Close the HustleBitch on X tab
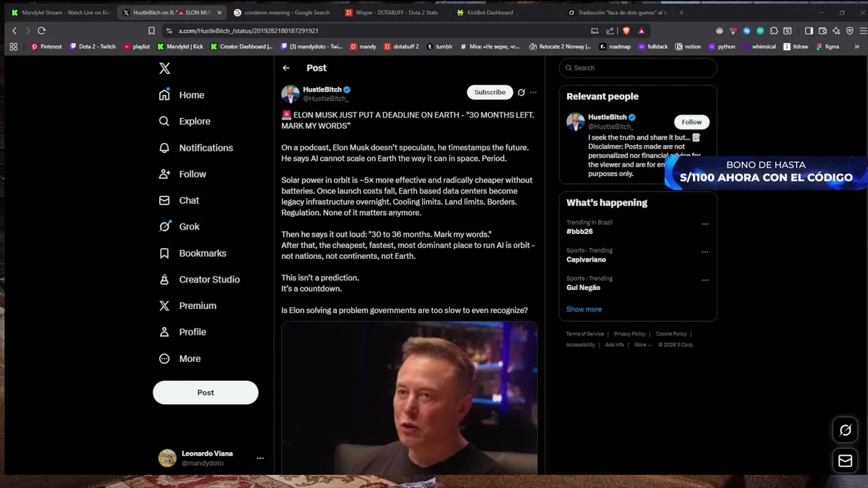The height and width of the screenshot is (488, 868). coord(219,12)
